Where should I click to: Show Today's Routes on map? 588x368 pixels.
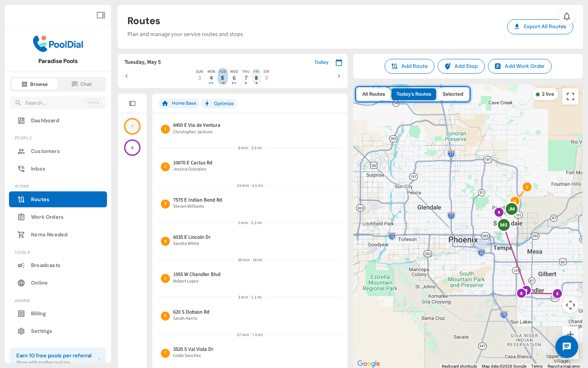tap(414, 94)
